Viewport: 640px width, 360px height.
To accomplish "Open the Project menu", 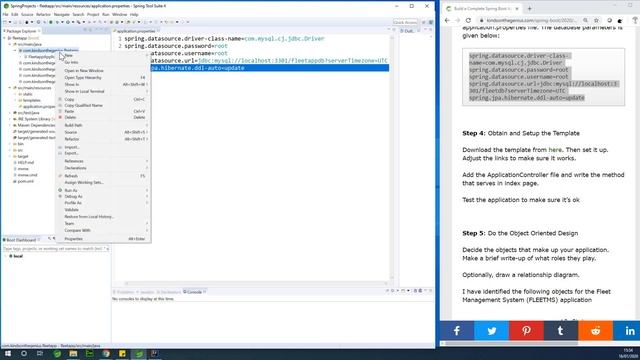I will pos(93,14).
